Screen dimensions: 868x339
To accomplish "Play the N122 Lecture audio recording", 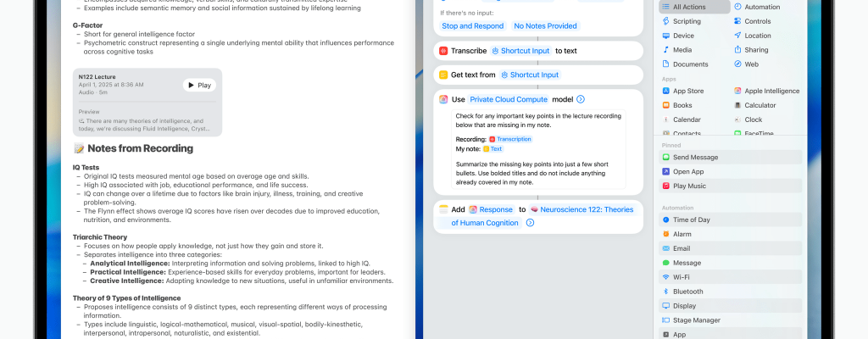I will pos(199,85).
